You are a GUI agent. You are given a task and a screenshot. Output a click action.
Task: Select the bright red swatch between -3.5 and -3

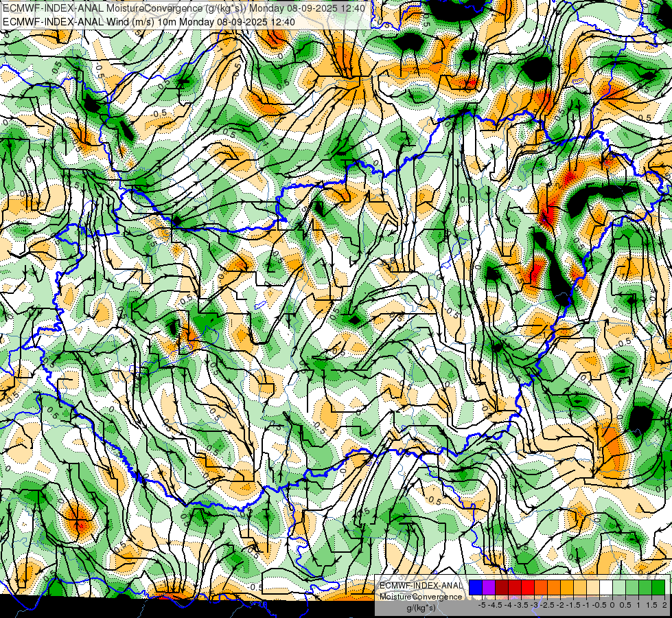(528, 587)
